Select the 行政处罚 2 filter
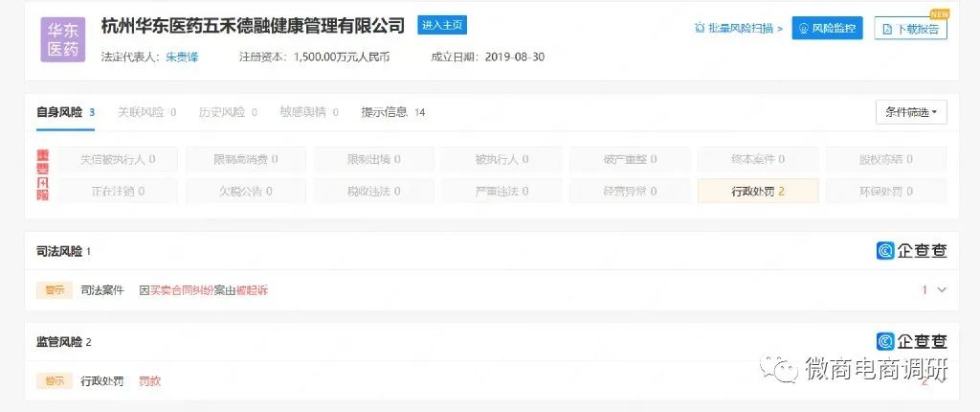The image size is (980, 412). [x=758, y=191]
